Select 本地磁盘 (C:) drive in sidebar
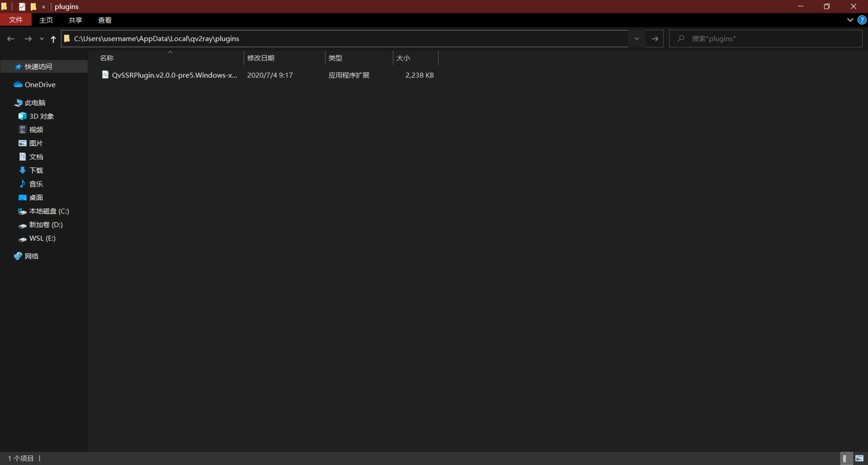This screenshot has height=465, width=868. [49, 211]
